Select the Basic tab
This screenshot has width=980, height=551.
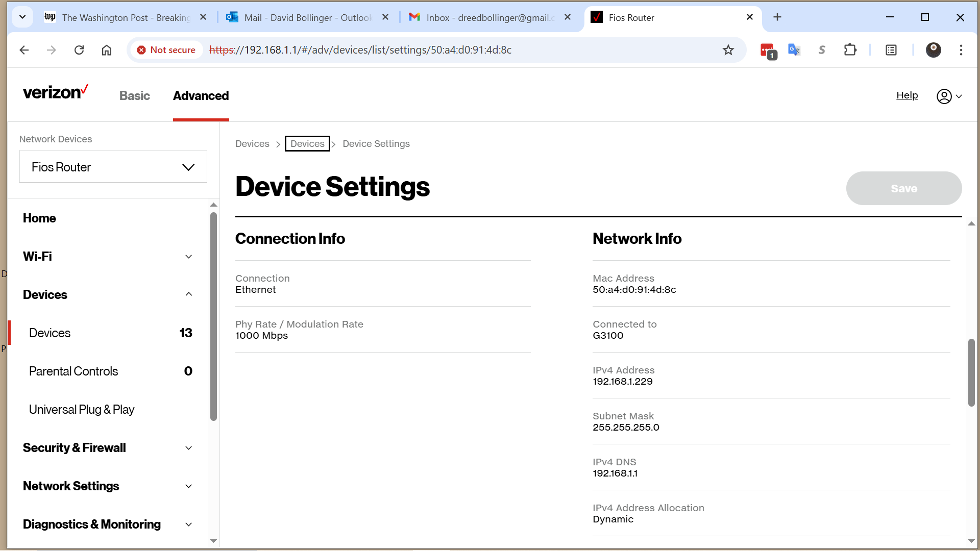point(135,95)
